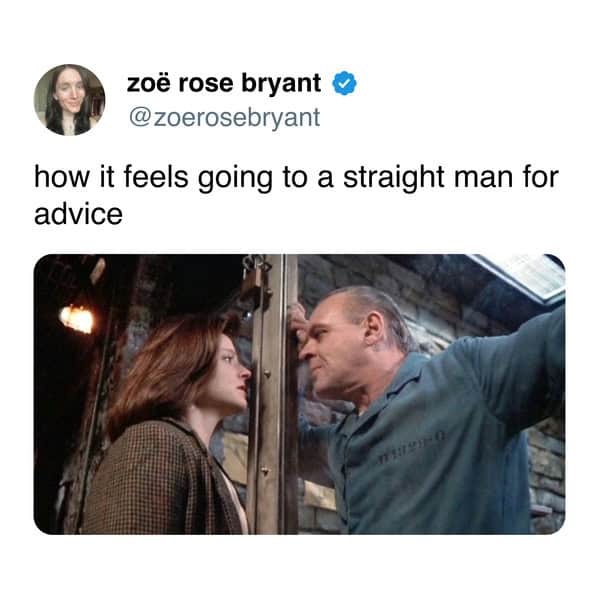Open zoë rose bryant's profile avatar

[x=70, y=100]
